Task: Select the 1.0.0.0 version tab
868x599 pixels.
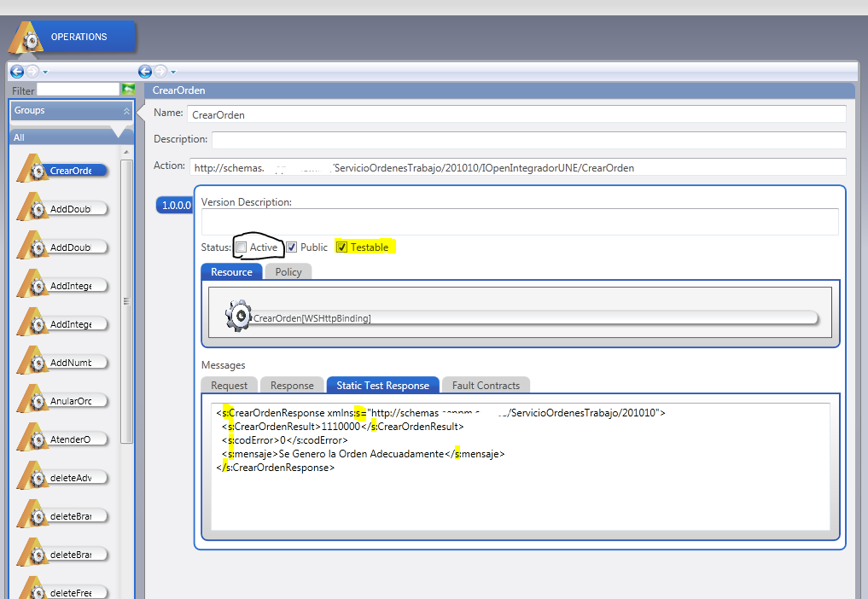Action: tap(175, 206)
